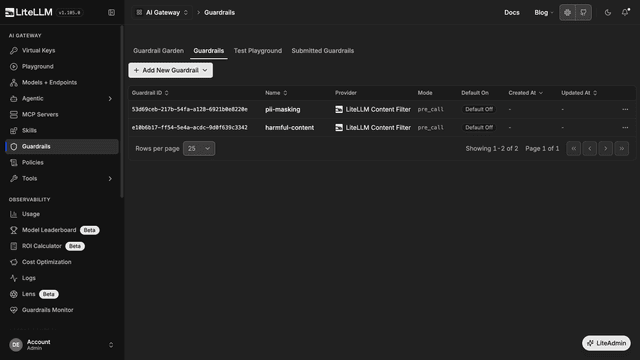Open actions menu for pii-masking row
Screen dimensions: 640x360
pyautogui.click(x=625, y=109)
